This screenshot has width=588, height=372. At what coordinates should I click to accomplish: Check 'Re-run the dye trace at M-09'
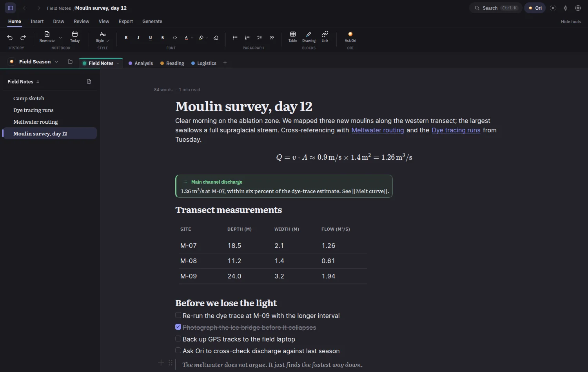(x=178, y=315)
